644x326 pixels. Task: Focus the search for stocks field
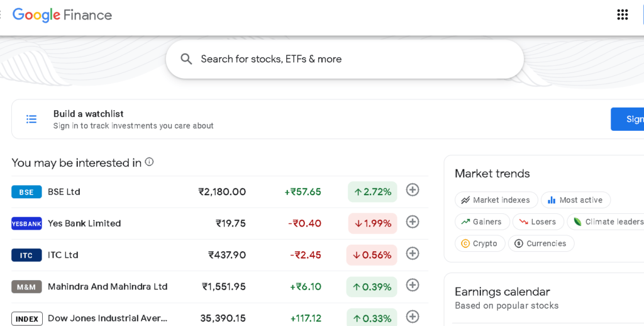pyautogui.click(x=345, y=59)
